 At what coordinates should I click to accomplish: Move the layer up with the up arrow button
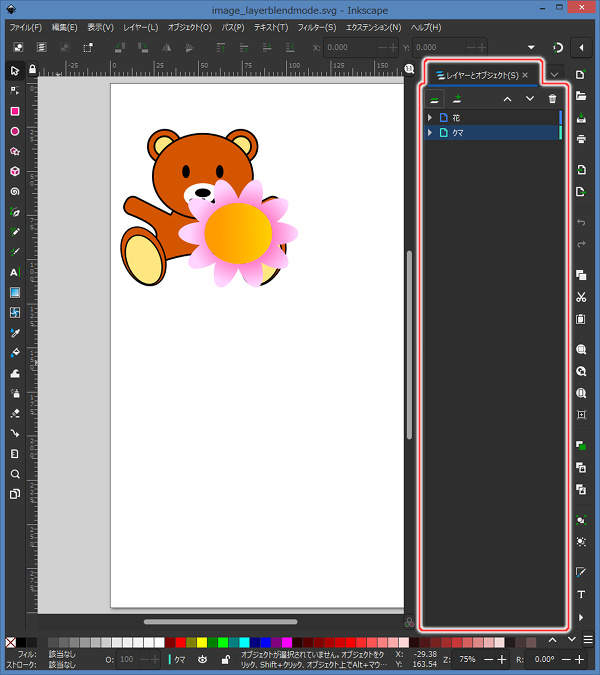coord(507,98)
